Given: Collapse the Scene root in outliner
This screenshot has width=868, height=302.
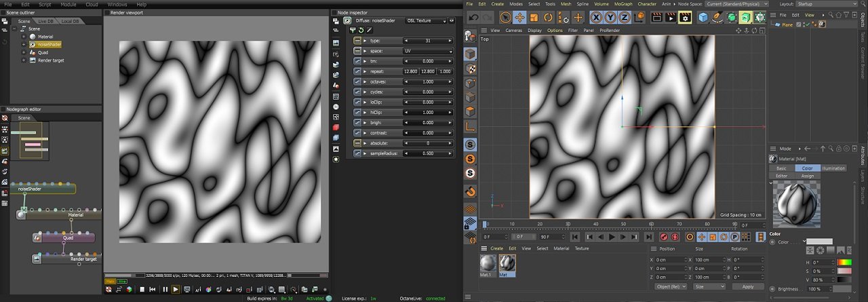Looking at the screenshot, I should 15,29.
